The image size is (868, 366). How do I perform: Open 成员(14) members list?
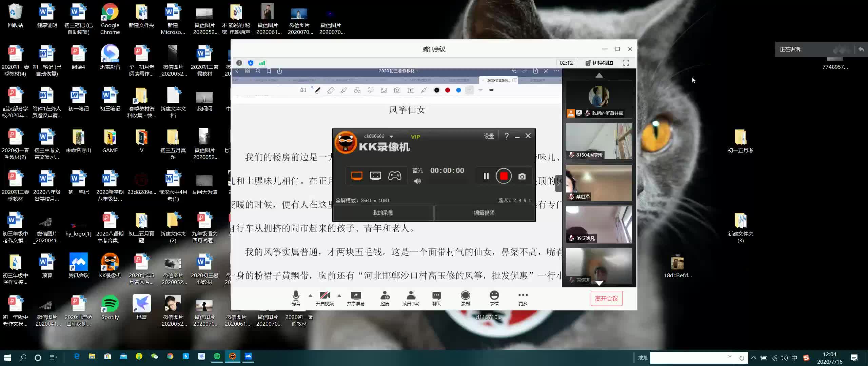click(411, 298)
